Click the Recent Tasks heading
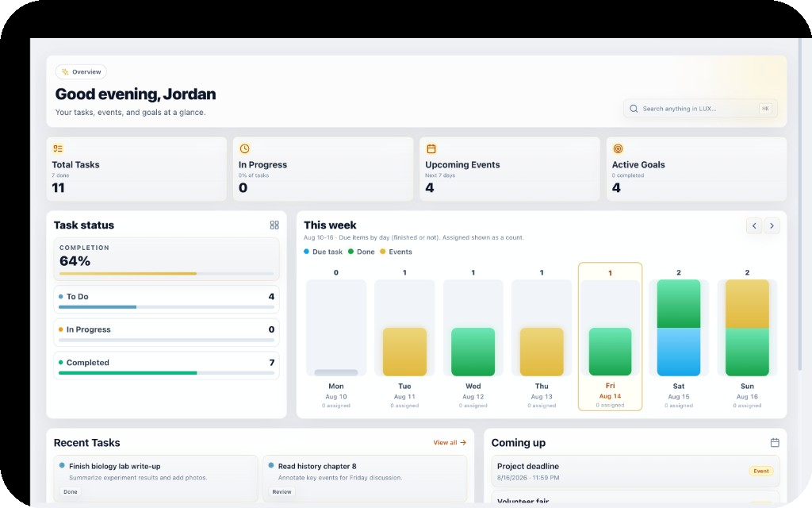 coord(87,443)
